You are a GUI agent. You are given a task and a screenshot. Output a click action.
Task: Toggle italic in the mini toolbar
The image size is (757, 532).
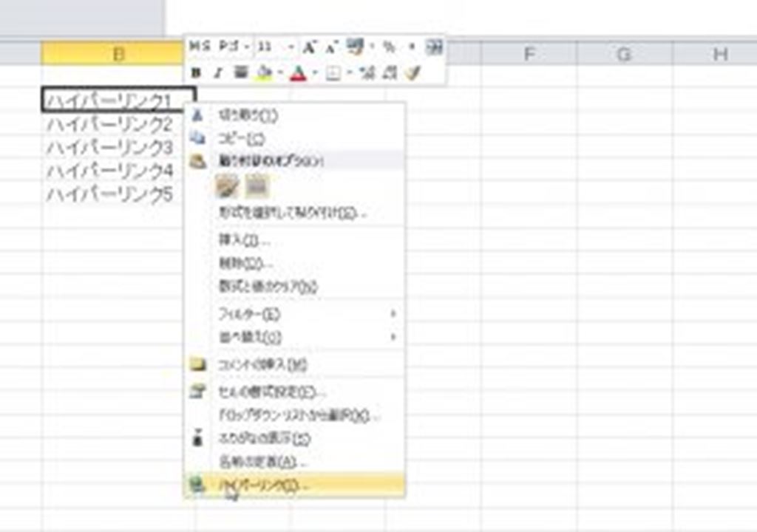click(x=218, y=73)
